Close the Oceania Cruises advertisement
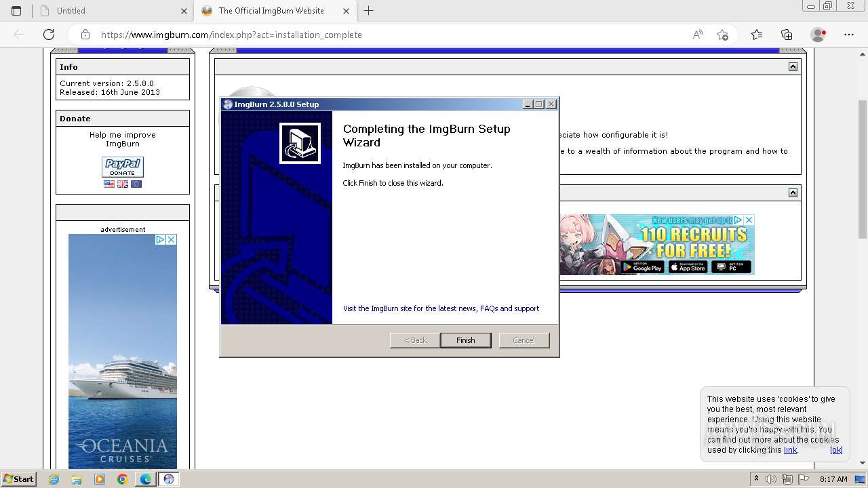The image size is (868, 488). tap(171, 239)
